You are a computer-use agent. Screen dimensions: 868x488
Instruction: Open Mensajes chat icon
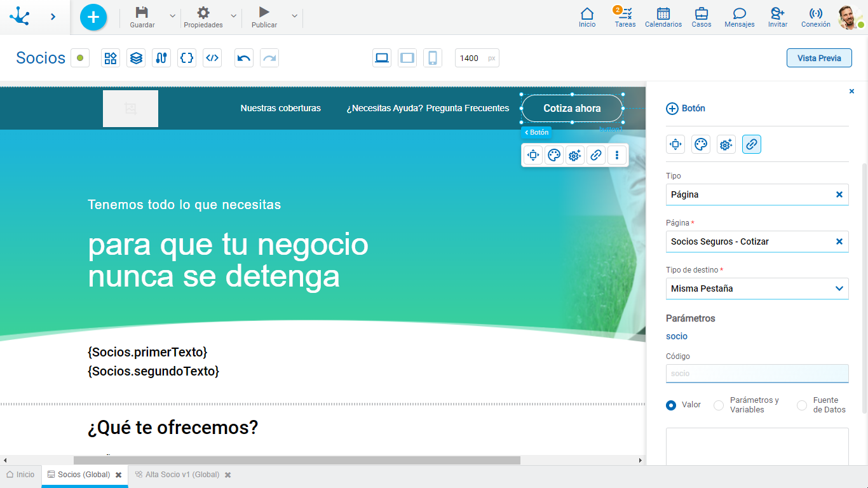click(740, 13)
